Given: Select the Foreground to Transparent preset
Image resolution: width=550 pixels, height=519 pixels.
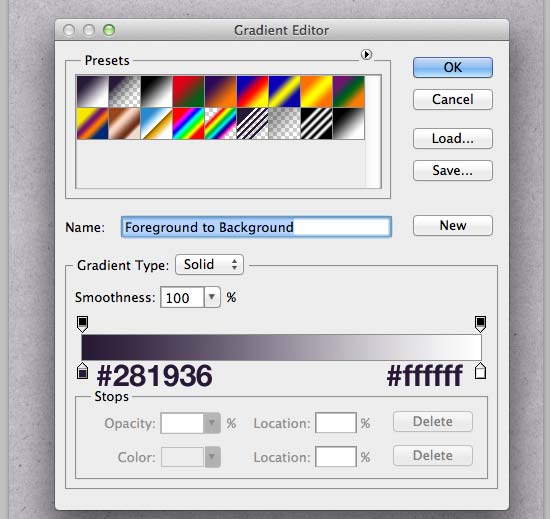Looking at the screenshot, I should 125,92.
